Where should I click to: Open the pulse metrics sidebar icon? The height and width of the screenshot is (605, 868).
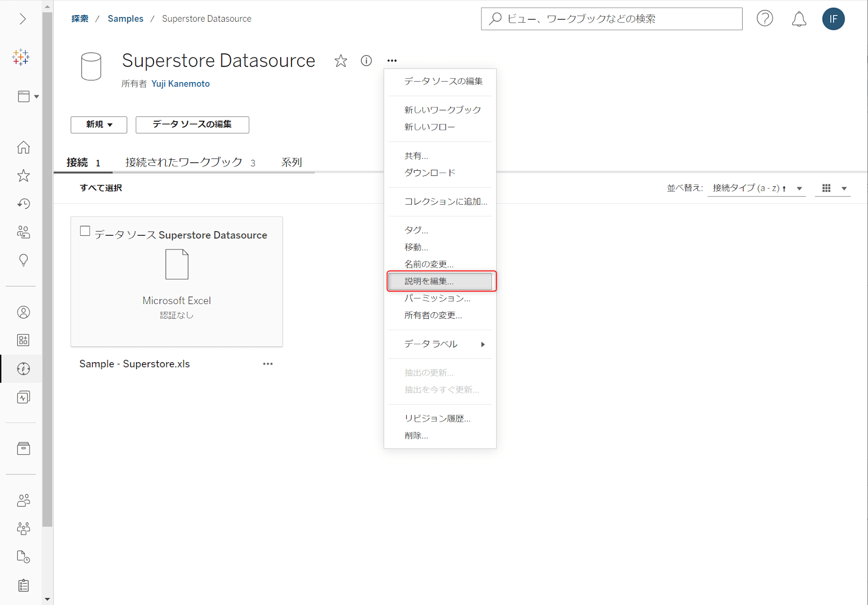click(23, 397)
